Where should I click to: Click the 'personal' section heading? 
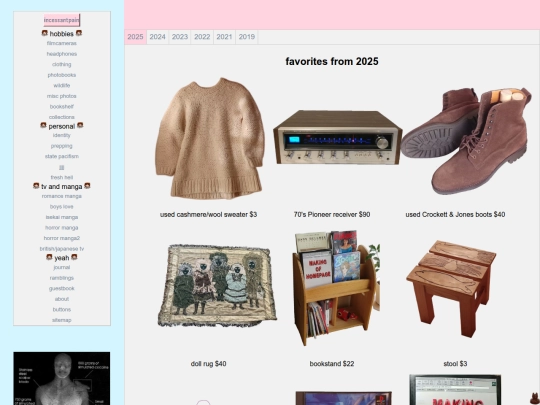[x=62, y=126]
